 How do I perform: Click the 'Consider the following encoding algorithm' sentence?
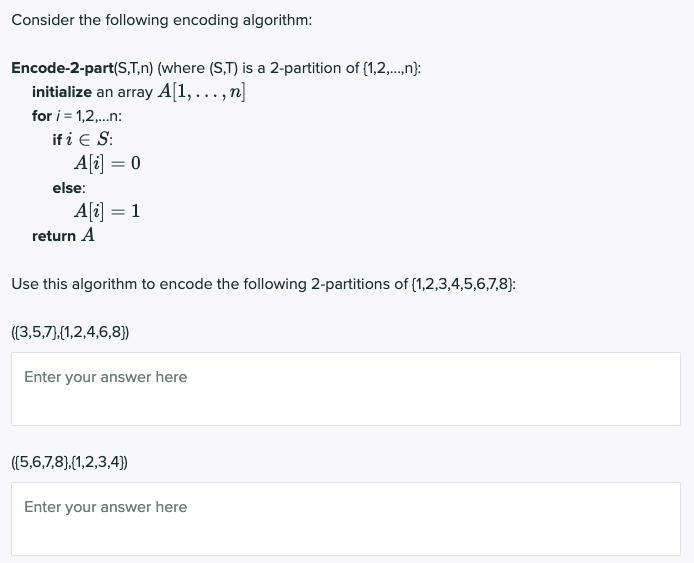162,20
